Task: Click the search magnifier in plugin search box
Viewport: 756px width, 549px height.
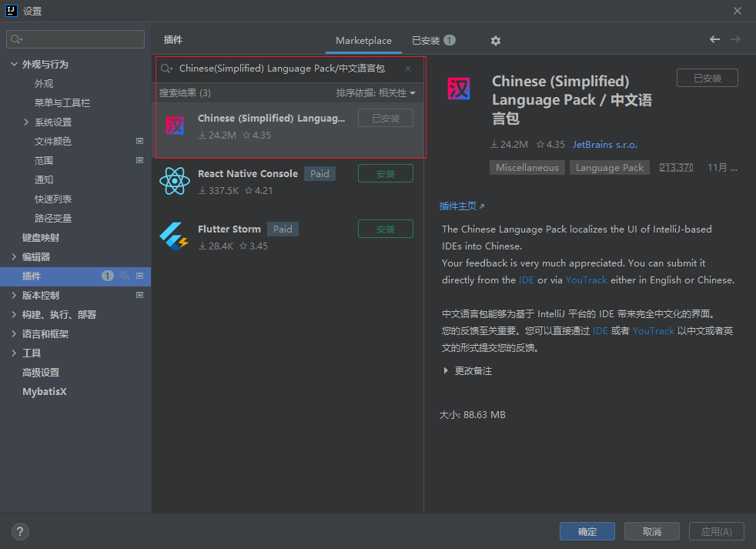Action: [x=166, y=69]
